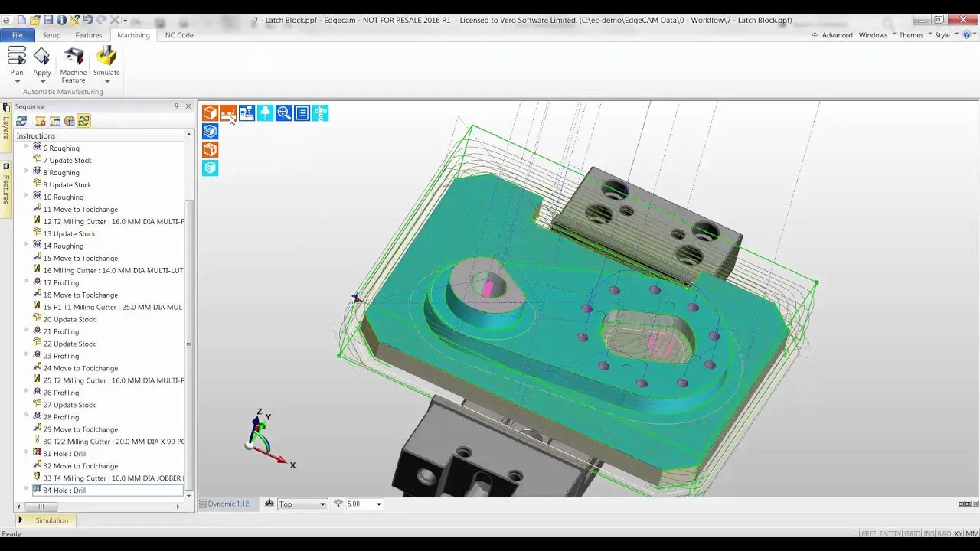This screenshot has width=980, height=551.
Task: Click the list icon in viewport toolbar
Action: [302, 113]
